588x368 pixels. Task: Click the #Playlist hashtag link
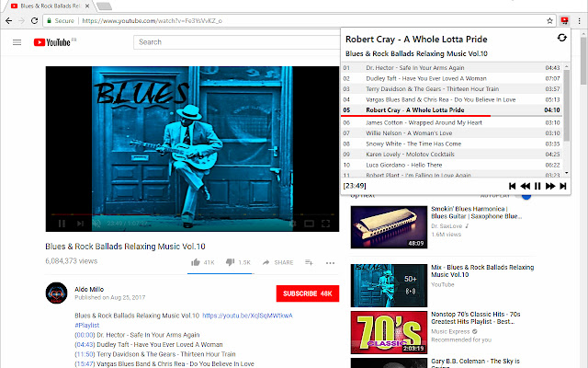(x=87, y=325)
